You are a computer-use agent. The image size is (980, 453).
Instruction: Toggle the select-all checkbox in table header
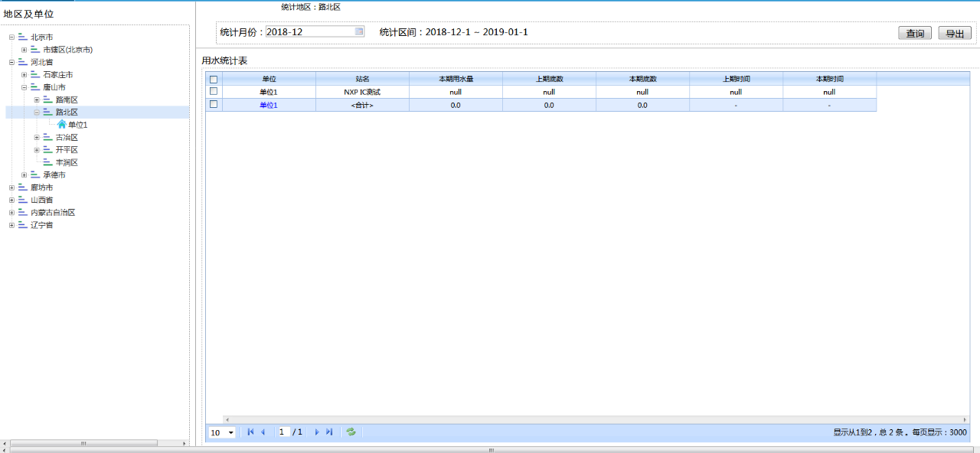[x=214, y=79]
